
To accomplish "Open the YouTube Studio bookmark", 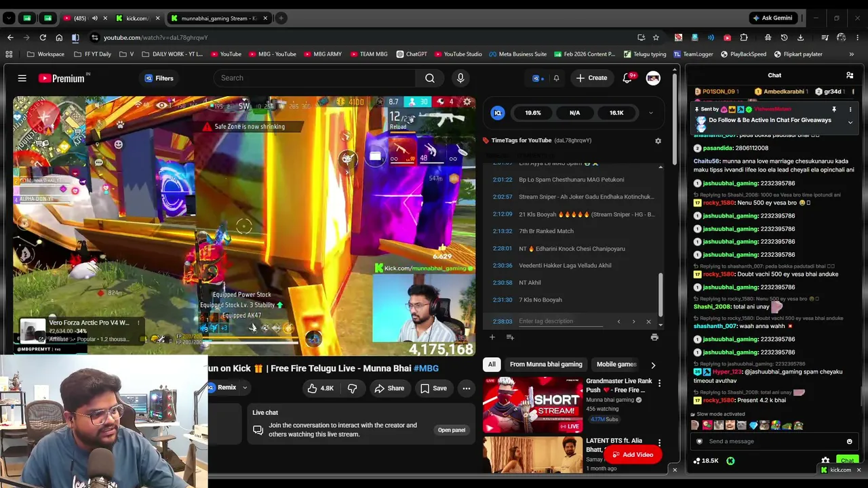I will coord(458,54).
